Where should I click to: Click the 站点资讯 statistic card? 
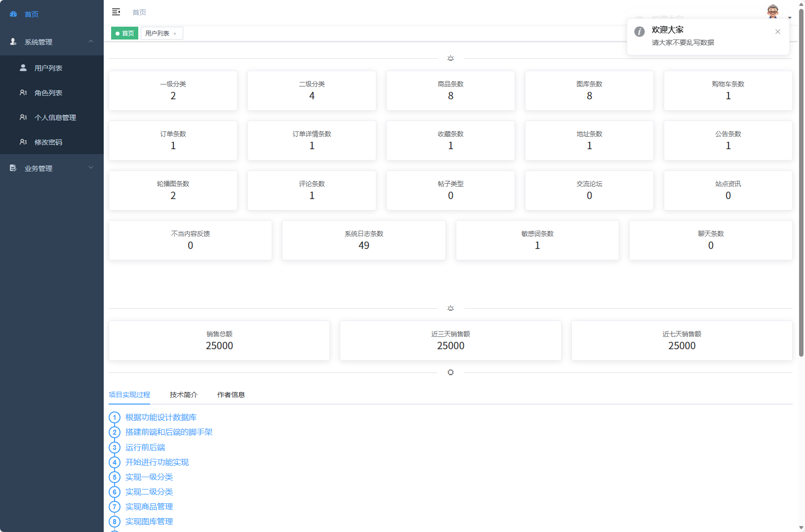pos(728,190)
